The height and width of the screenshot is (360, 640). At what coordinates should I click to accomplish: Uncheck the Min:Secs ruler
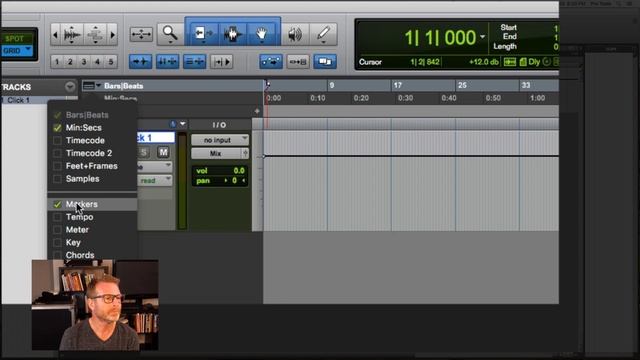(57, 128)
